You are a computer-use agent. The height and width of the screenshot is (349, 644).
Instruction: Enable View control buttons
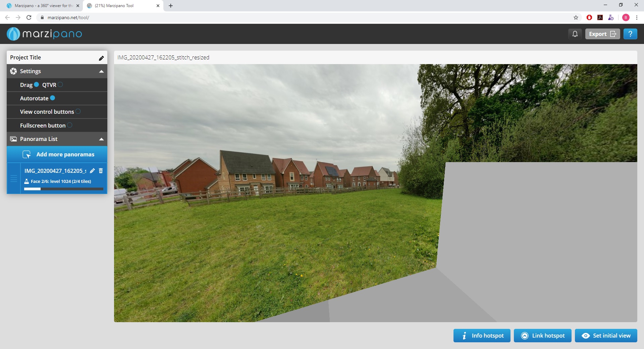pyautogui.click(x=78, y=111)
